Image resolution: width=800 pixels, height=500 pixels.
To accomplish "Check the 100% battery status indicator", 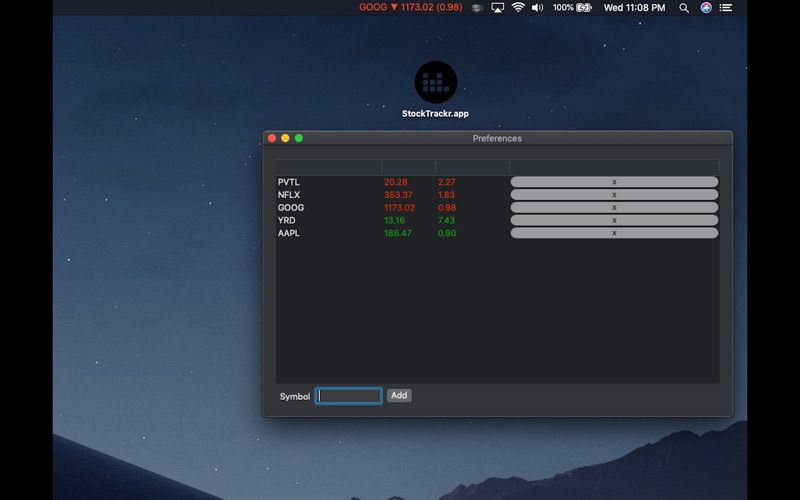I will point(572,8).
